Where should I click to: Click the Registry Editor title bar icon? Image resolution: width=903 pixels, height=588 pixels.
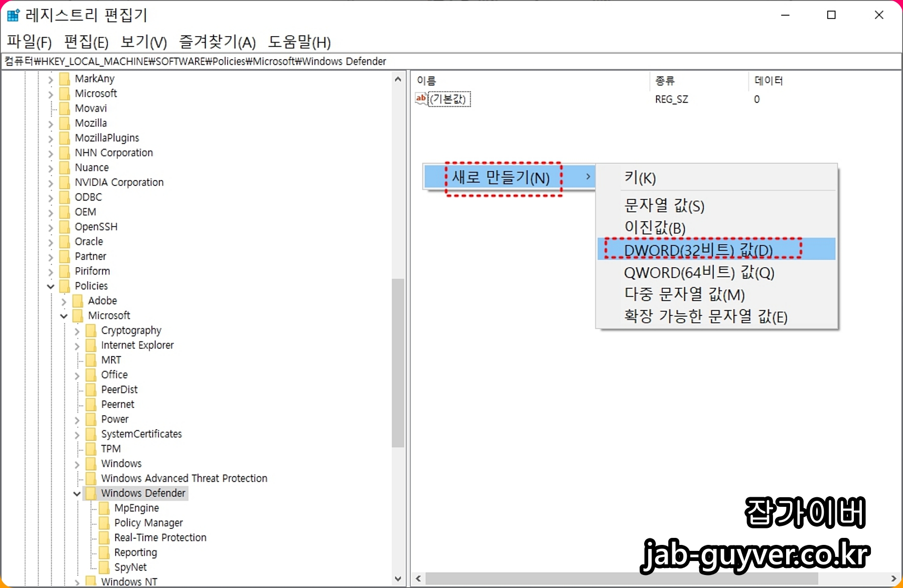pyautogui.click(x=13, y=15)
